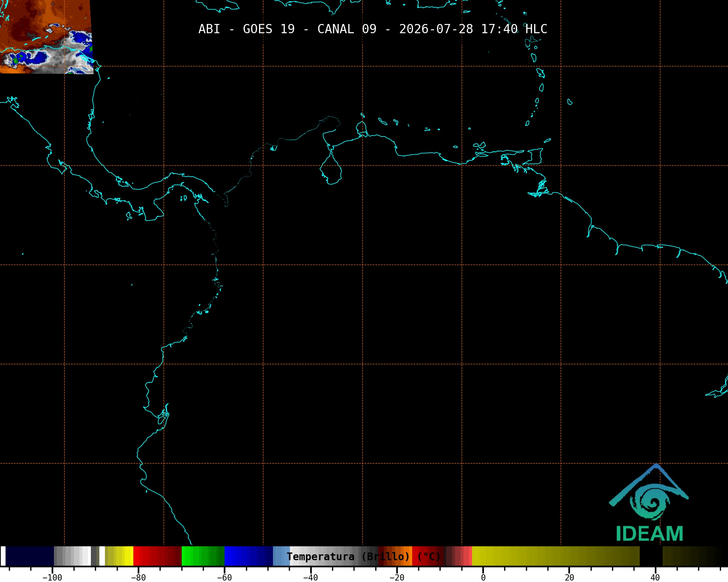The height and width of the screenshot is (582, 728).
Task: Click the 'Temperatura (Brillo) (°C)' colorbar label
Action: tap(364, 557)
